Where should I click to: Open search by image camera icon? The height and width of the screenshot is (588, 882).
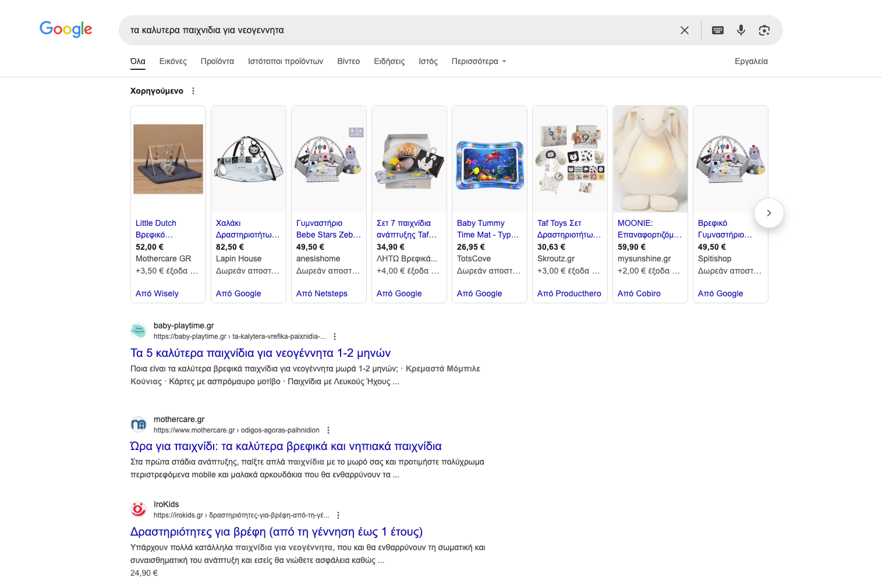[764, 30]
